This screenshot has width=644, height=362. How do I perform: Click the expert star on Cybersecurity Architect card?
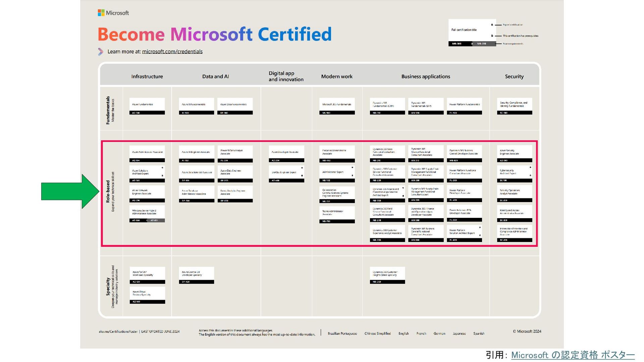530,167
